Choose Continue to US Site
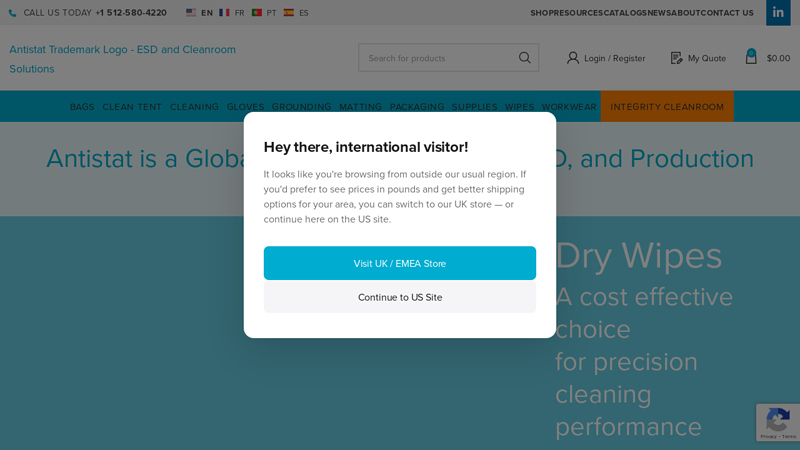The height and width of the screenshot is (450, 800). pyautogui.click(x=400, y=297)
